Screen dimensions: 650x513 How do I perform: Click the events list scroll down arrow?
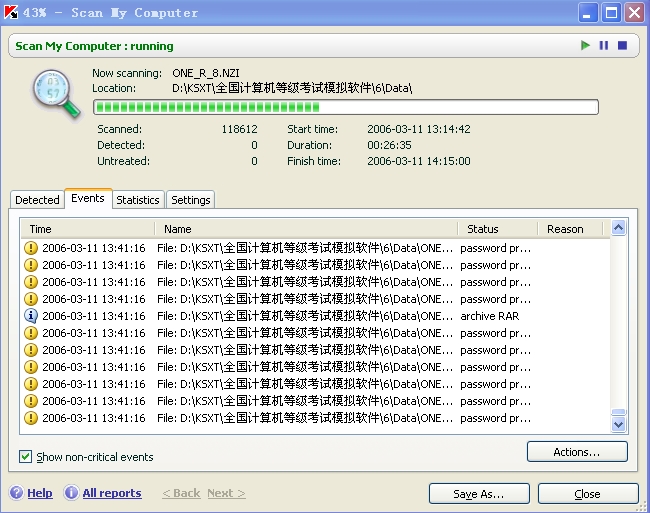(618, 424)
